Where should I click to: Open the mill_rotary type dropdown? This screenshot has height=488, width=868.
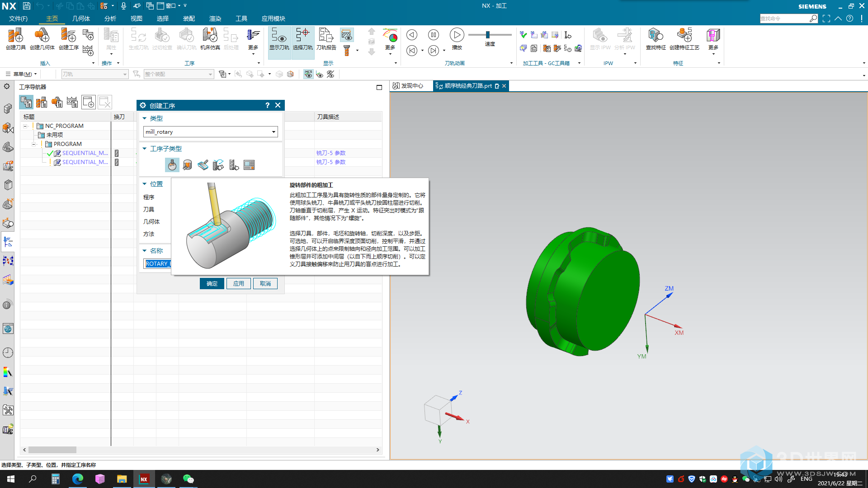point(211,132)
